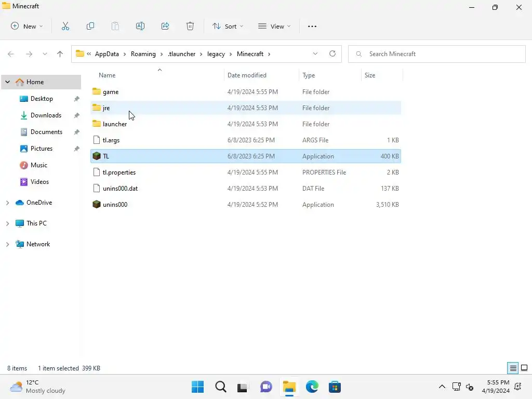Screen dimensions: 532x399
Task: Select Downloads in navigation pane
Action: tap(46, 115)
